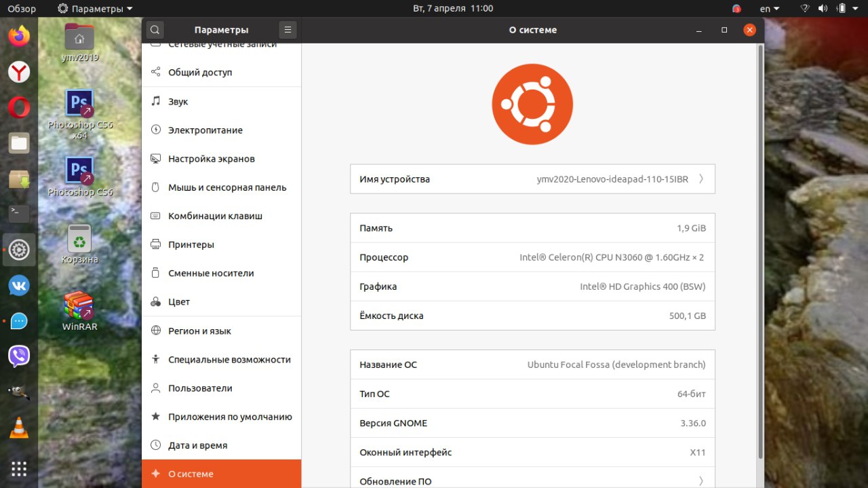Expand the Параметры app menu in top bar
Viewport: 868px width, 488px height.
pos(96,9)
